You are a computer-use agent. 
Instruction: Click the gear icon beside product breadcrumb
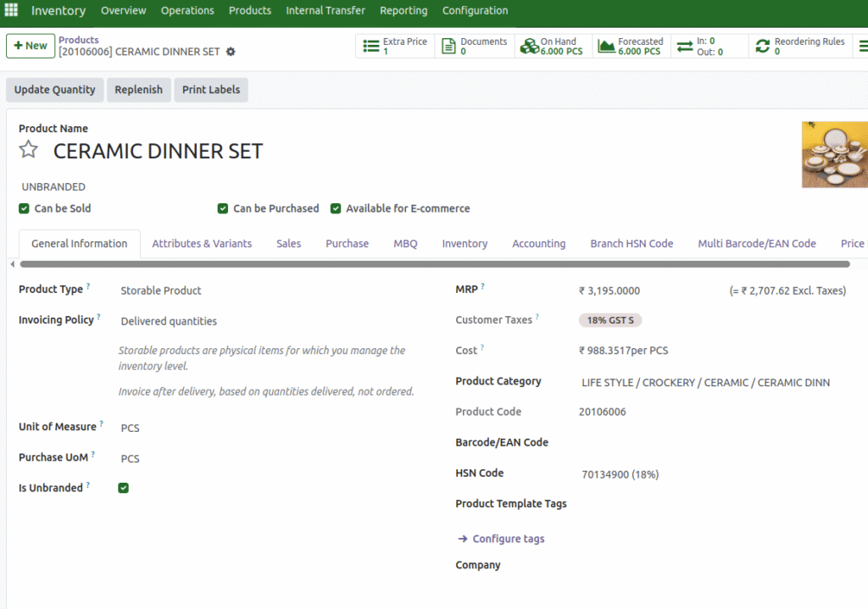click(231, 52)
